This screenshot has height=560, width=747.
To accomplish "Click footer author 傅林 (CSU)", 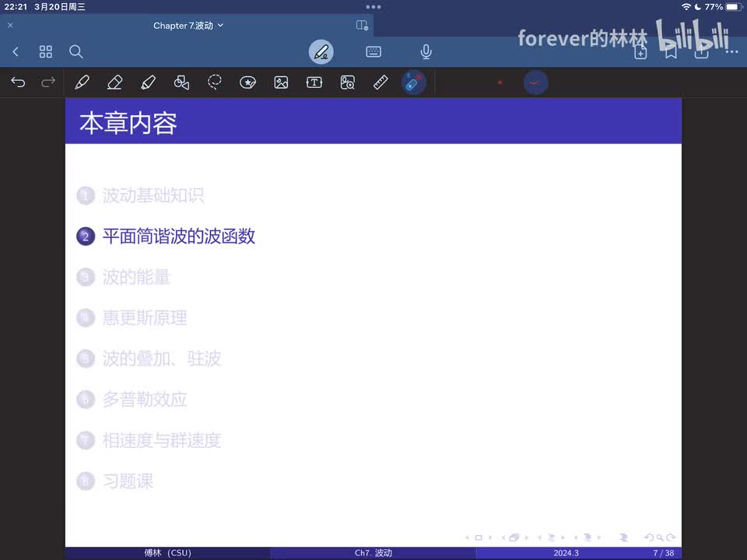I will pyautogui.click(x=168, y=553).
